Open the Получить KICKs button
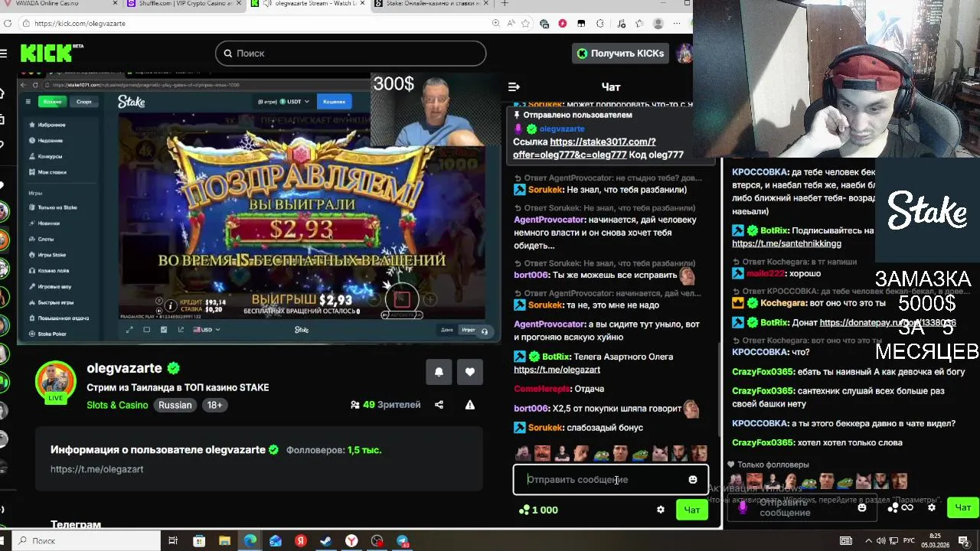The width and height of the screenshot is (980, 551). pos(621,53)
